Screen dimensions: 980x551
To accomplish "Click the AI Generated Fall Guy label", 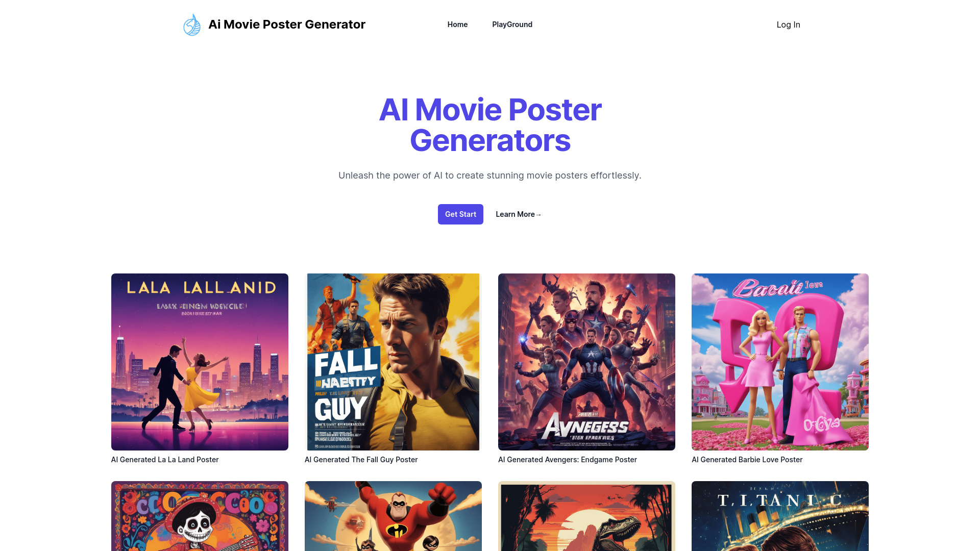I will point(361,460).
